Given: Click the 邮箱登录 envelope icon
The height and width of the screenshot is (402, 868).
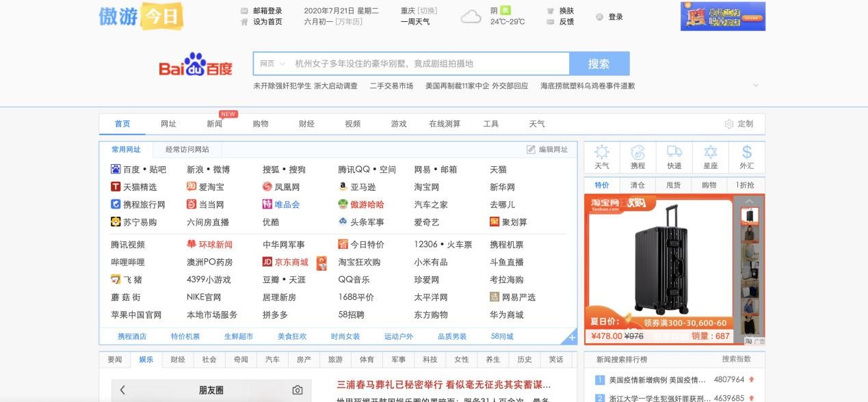Looking at the screenshot, I should pyautogui.click(x=244, y=11).
